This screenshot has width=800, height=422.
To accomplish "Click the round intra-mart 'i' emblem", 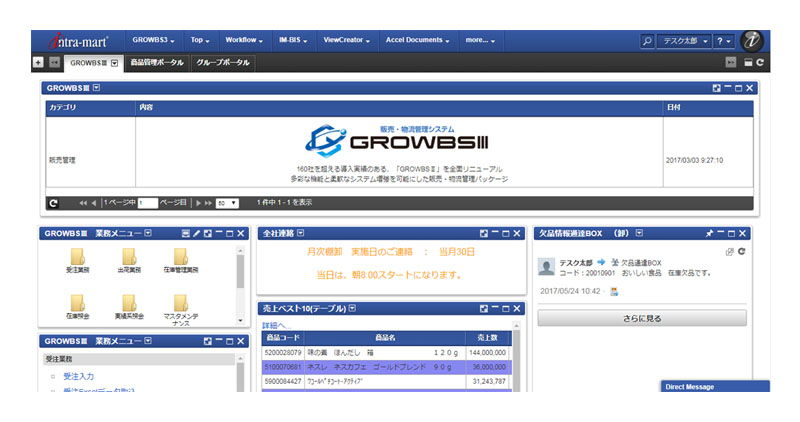I will 752,41.
